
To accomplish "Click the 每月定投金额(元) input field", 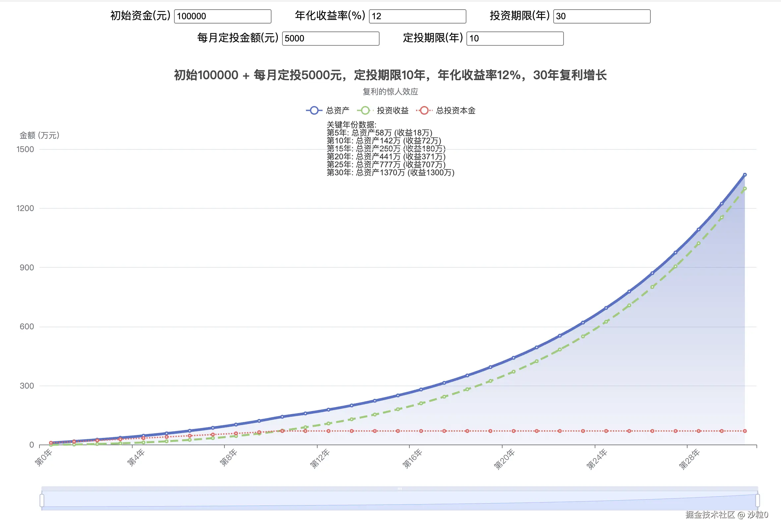I will coord(331,38).
